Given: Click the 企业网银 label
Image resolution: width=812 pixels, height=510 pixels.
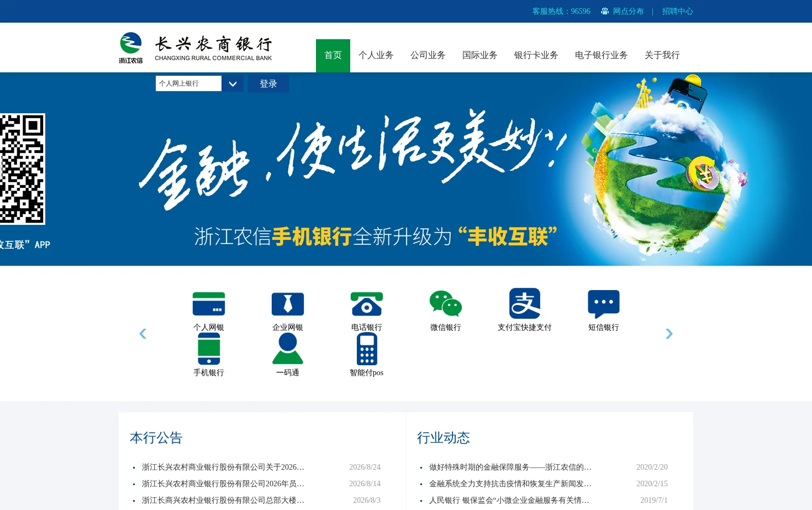Looking at the screenshot, I should 288,328.
